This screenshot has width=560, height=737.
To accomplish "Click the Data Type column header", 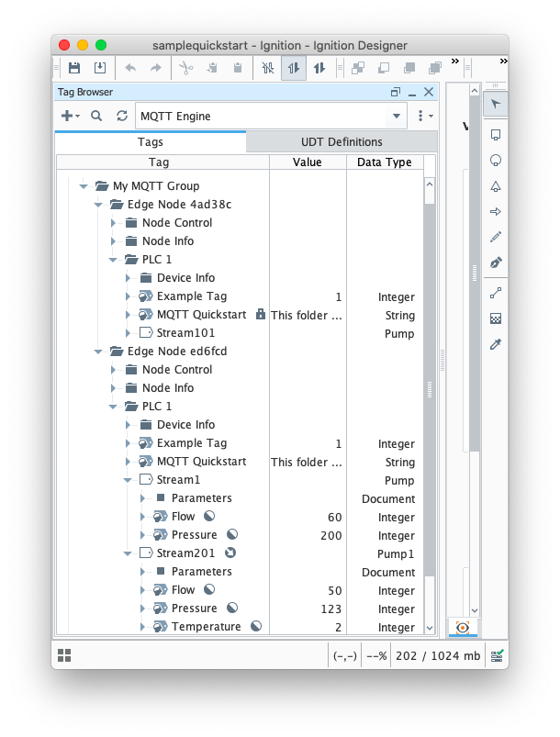I will click(x=385, y=162).
